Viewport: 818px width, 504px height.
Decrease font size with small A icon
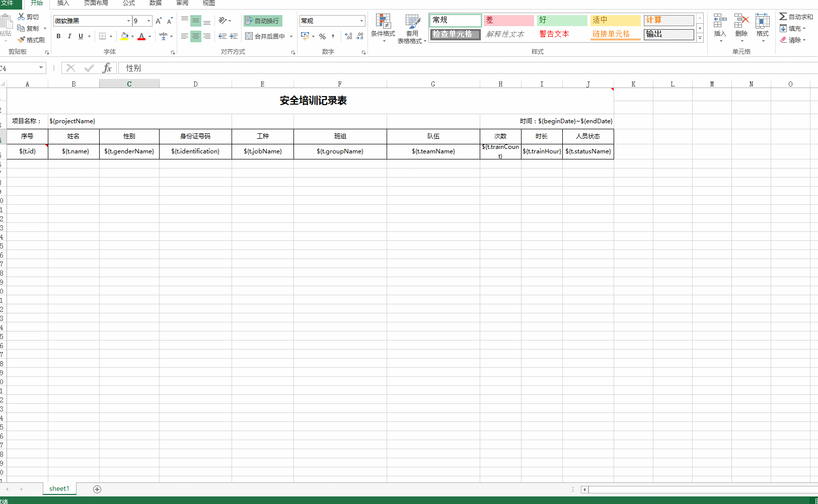tap(170, 21)
